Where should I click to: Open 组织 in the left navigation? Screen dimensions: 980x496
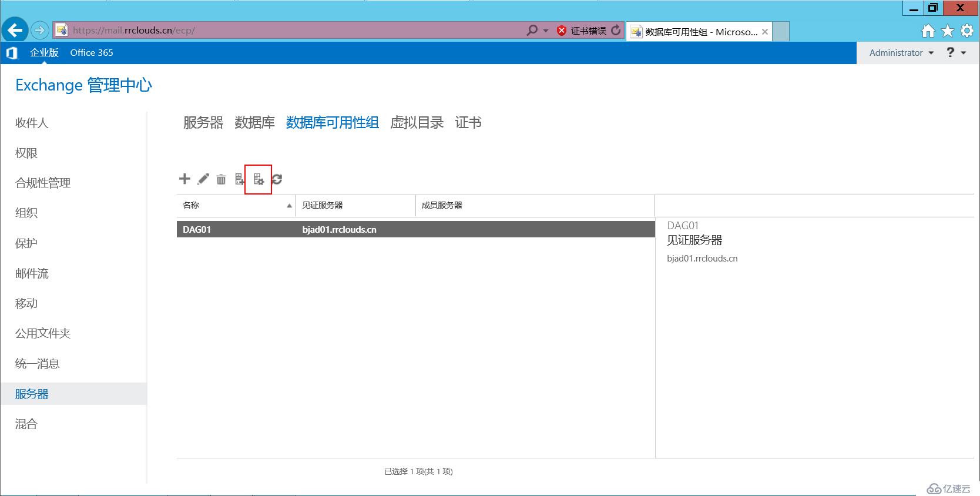coord(26,213)
